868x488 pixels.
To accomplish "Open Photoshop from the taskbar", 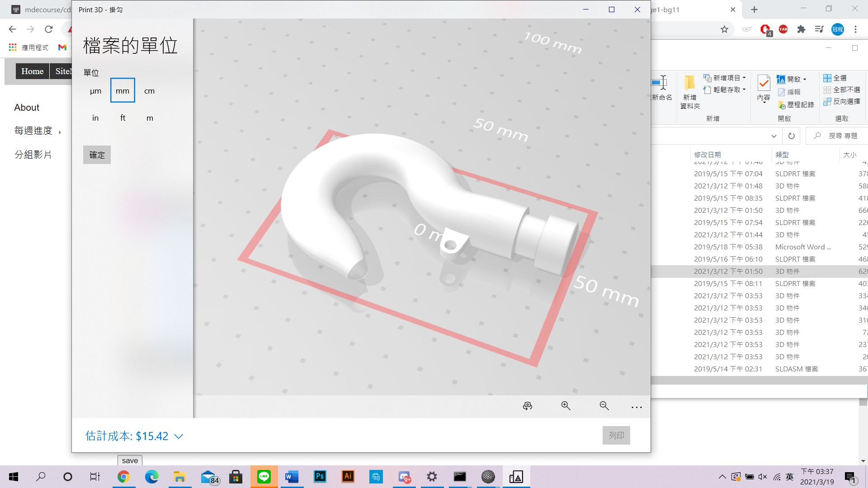I will [x=320, y=476].
